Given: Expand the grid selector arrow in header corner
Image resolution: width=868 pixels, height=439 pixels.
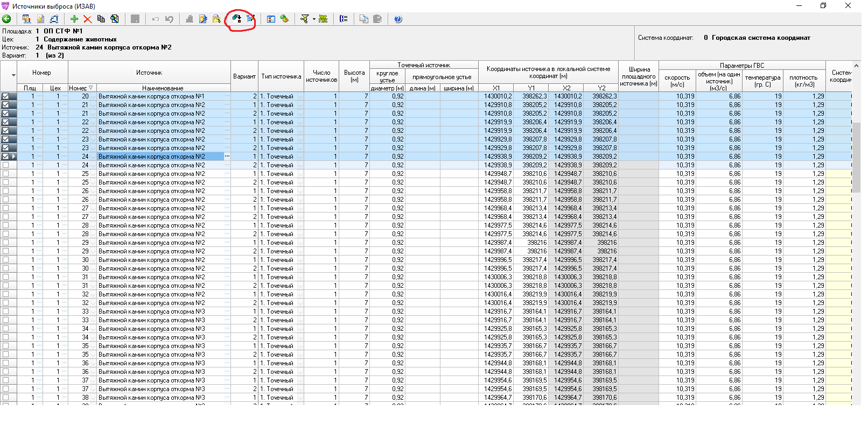Looking at the screenshot, I should (x=13, y=75).
